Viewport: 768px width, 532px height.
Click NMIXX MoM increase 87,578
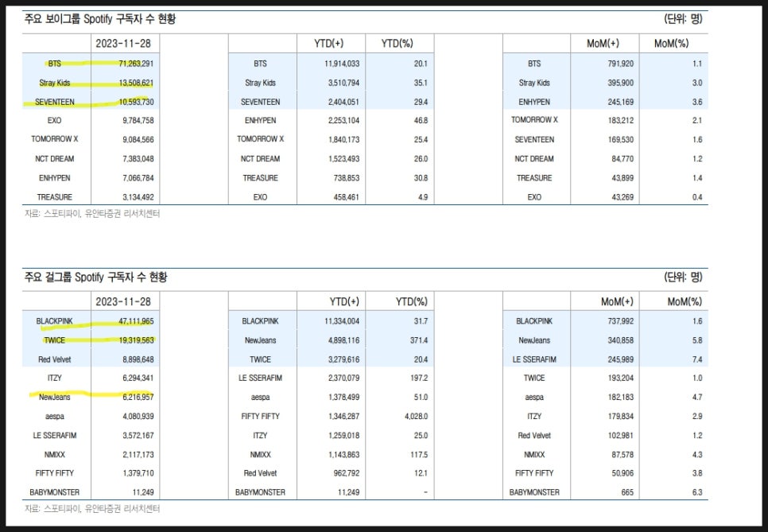coord(623,455)
